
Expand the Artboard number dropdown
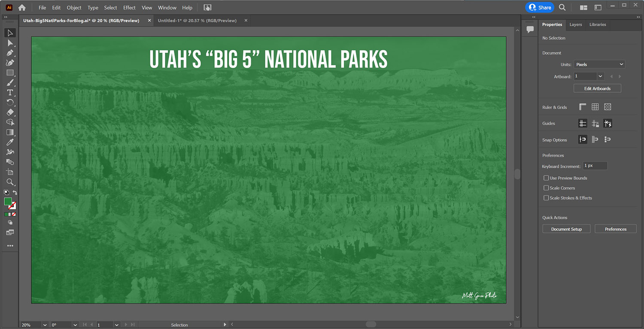tap(600, 76)
